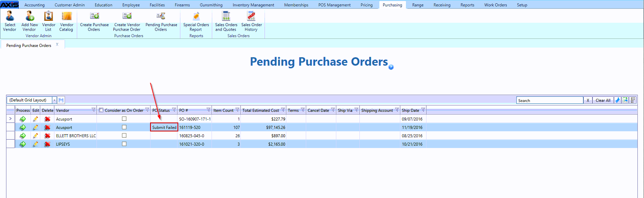Edit the ELLETT BROTHERS LLC order
Screen dimensions: 644x198
pos(36,136)
